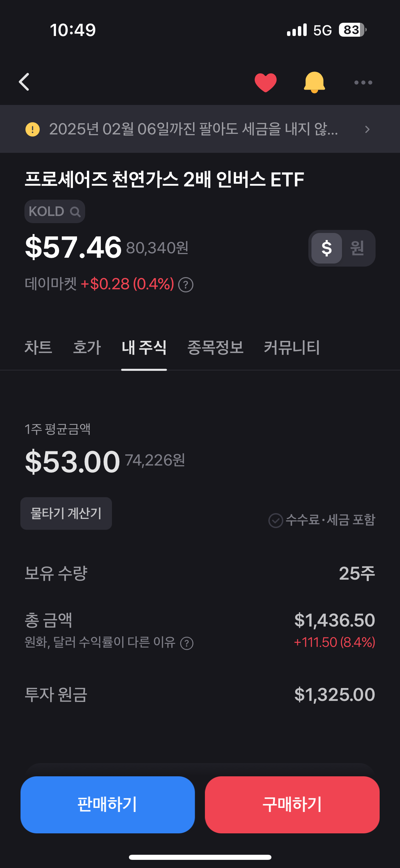Expand the tax notice banner chevron

[x=367, y=129]
